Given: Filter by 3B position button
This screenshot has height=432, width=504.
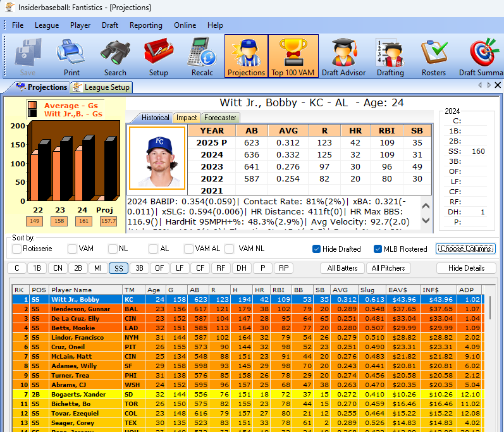Looking at the screenshot, I should pos(139,268).
